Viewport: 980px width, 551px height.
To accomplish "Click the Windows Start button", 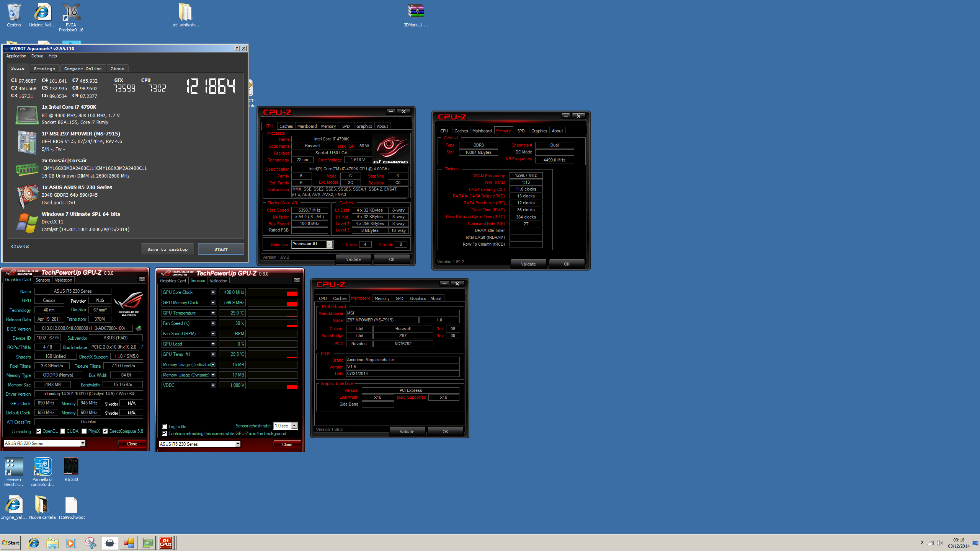I will click(11, 543).
